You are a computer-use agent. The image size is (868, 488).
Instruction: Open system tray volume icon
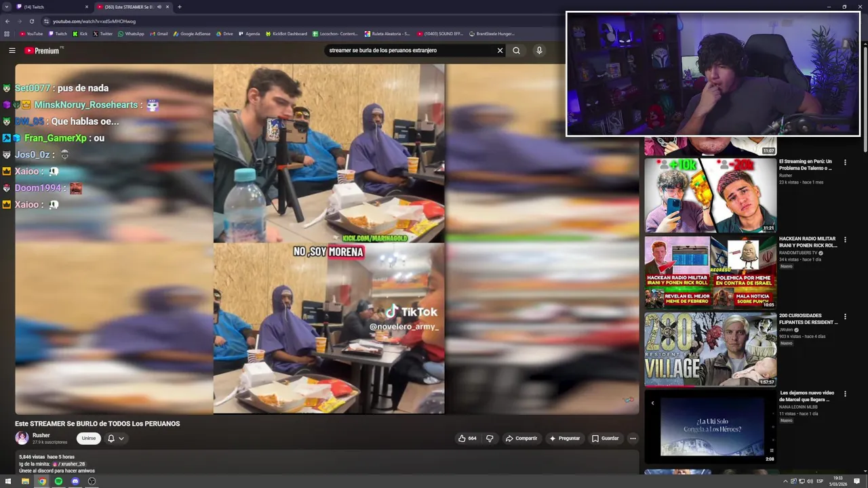810,481
